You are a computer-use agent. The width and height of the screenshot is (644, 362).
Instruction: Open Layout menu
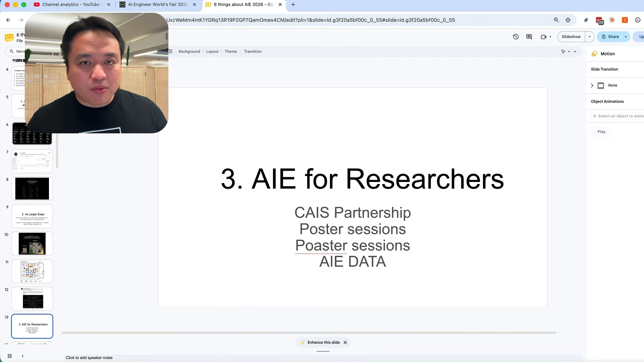pyautogui.click(x=212, y=52)
